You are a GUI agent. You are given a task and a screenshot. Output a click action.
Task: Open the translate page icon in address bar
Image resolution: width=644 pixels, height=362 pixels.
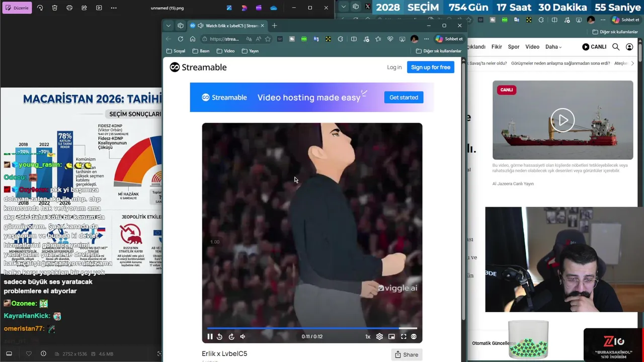click(x=248, y=39)
